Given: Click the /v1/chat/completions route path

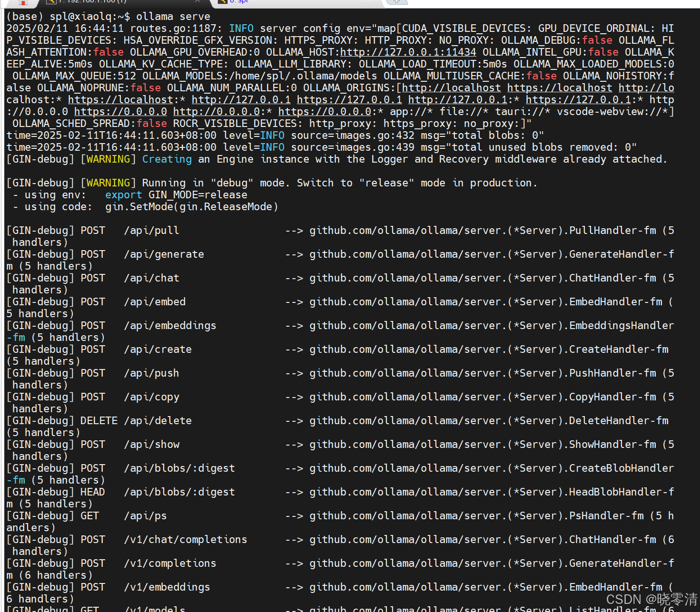Looking at the screenshot, I should 186,540.
